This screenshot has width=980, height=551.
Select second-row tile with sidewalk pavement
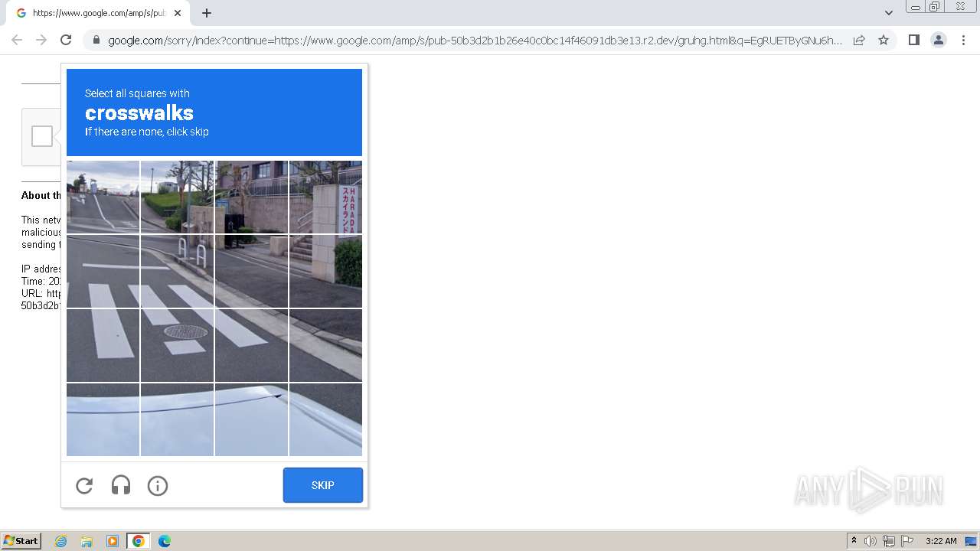251,271
